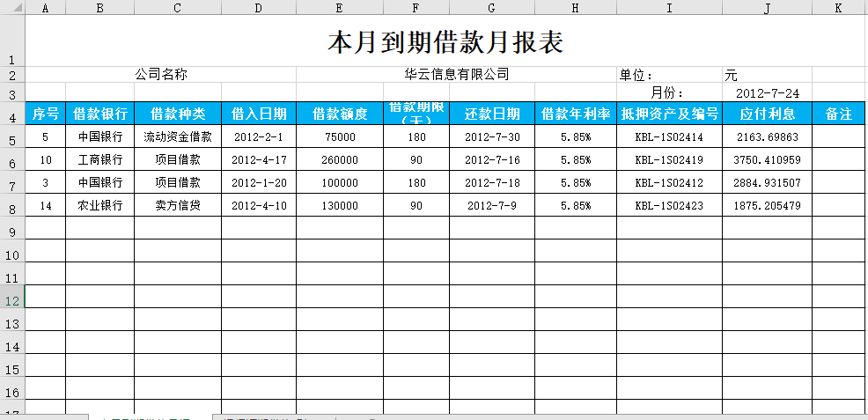868x420 pixels.
Task: Select row 12 header
Action: (x=12, y=298)
